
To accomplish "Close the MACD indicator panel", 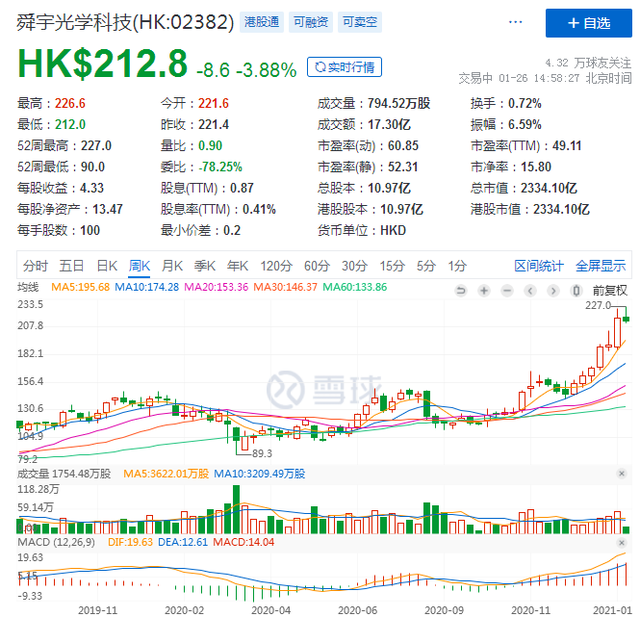I will [x=622, y=543].
